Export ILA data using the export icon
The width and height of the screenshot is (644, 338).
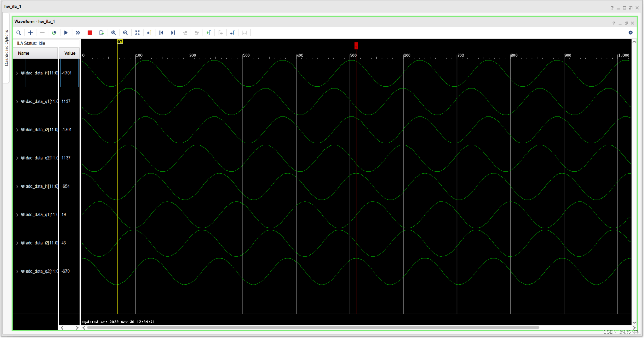(102, 33)
